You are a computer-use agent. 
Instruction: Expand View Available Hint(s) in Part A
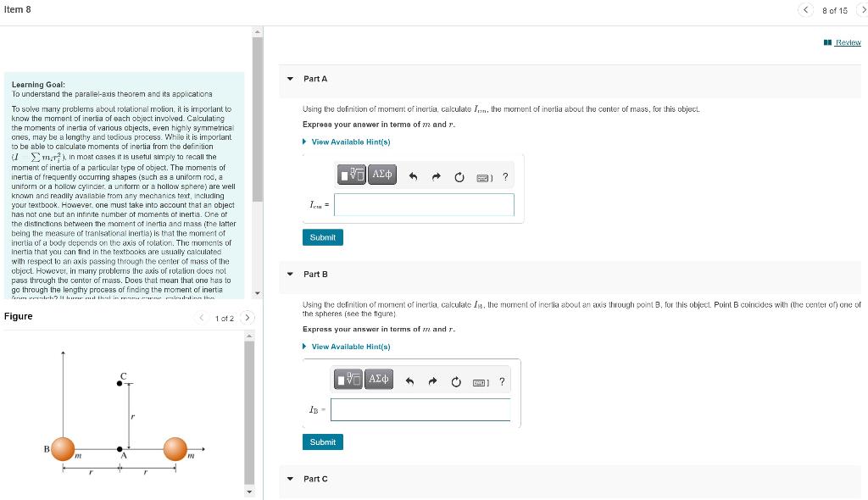(349, 142)
